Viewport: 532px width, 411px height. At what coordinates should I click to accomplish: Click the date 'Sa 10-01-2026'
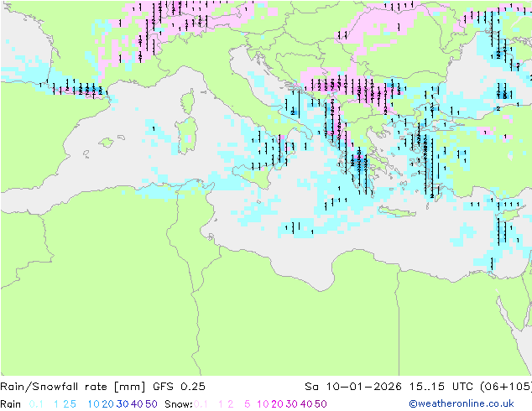[x=353, y=387]
